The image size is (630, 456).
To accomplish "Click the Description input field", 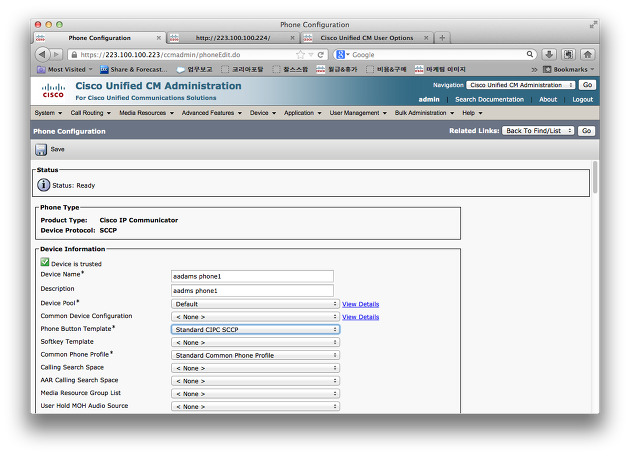I will [252, 290].
